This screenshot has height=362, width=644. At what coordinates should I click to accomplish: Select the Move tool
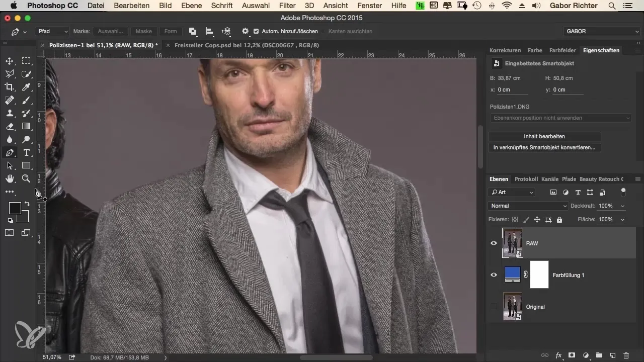[10, 61]
